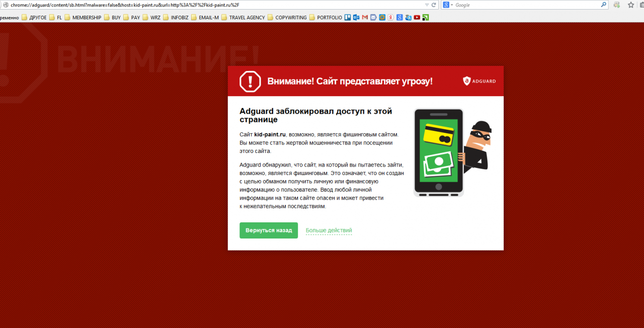Expand the address bar history dropdown
Image resolution: width=644 pixels, height=328 pixels.
[427, 5]
